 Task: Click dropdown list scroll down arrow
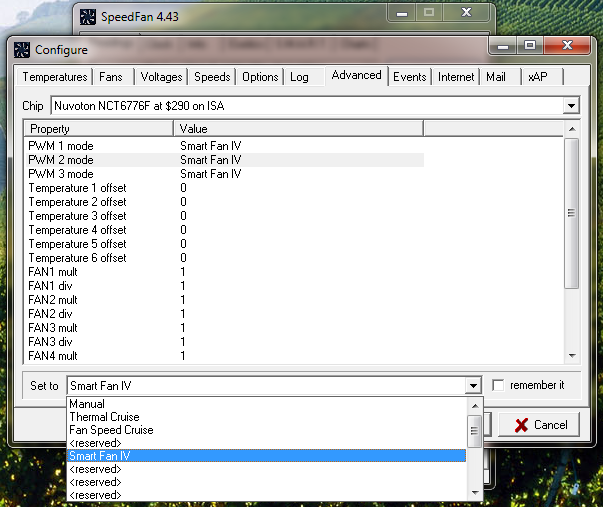coord(475,493)
